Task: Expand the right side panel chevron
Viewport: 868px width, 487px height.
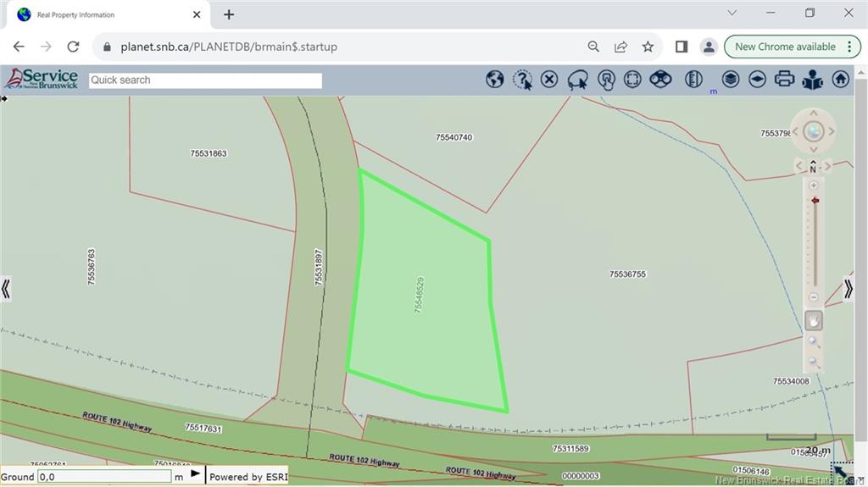Action: (848, 288)
